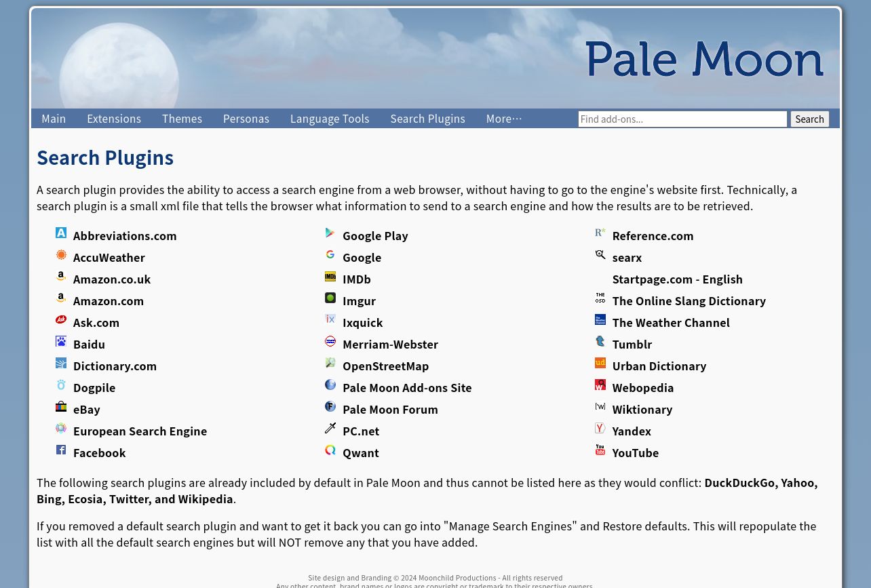871x588 pixels.
Task: Open the Wiktionary link
Action: 642,410
